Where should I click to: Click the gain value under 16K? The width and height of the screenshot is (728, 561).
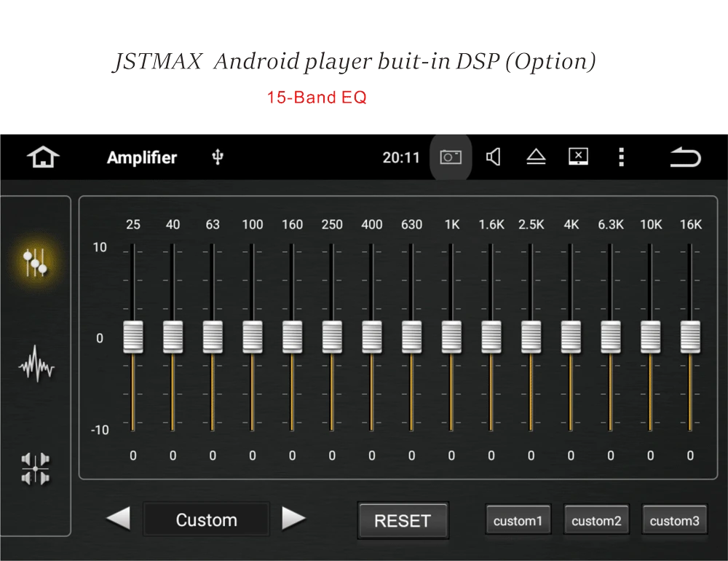(690, 455)
